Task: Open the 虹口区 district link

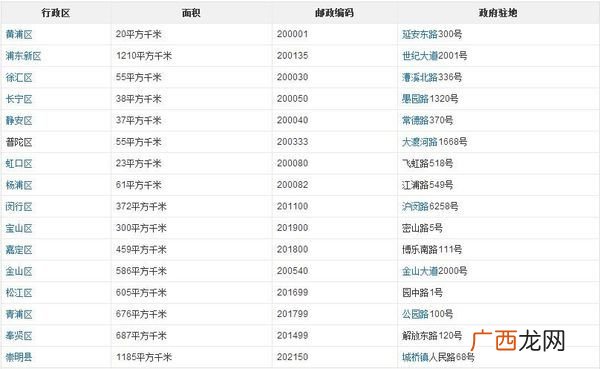Action: click(19, 164)
